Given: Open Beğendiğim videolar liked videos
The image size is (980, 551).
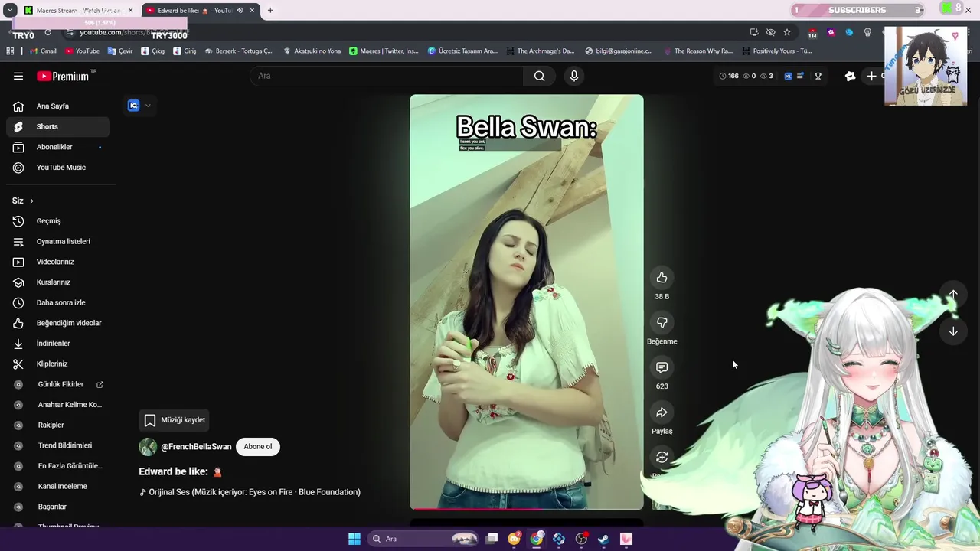Looking at the screenshot, I should [58, 323].
